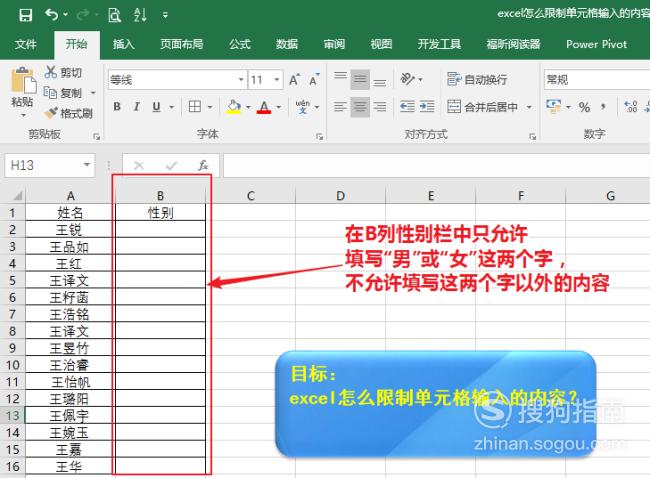The image size is (650, 478).
Task: Switch to the Developer (开发工具) tab
Action: pyautogui.click(x=439, y=44)
